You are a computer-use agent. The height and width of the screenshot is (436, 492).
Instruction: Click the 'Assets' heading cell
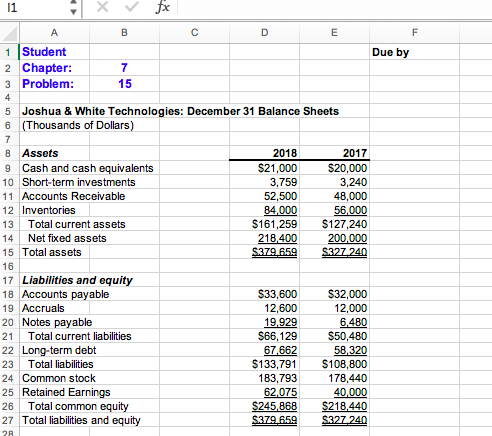tap(40, 153)
